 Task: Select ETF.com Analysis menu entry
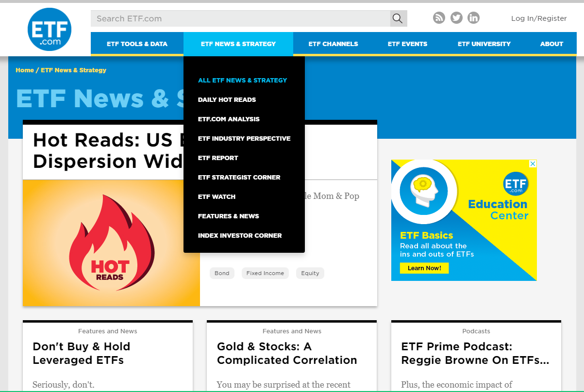click(x=229, y=119)
